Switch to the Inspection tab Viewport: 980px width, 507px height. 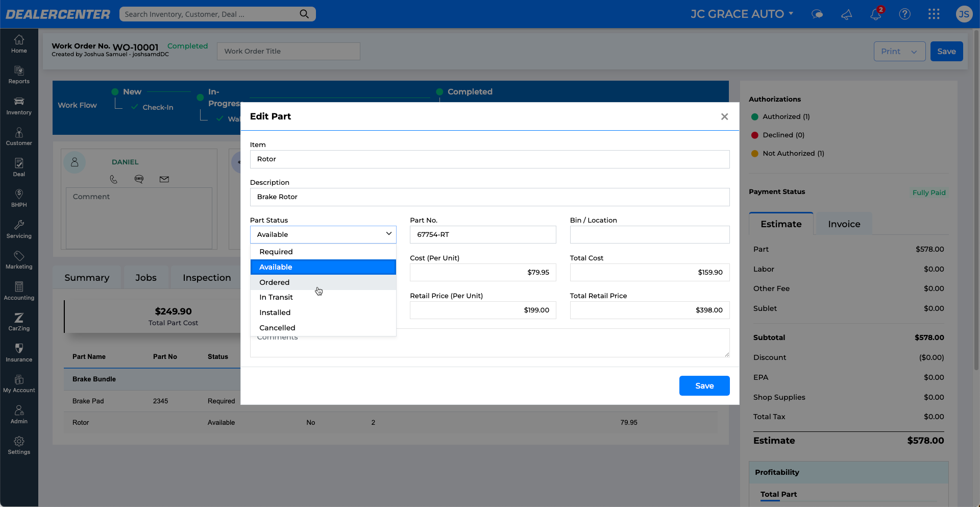click(x=207, y=277)
